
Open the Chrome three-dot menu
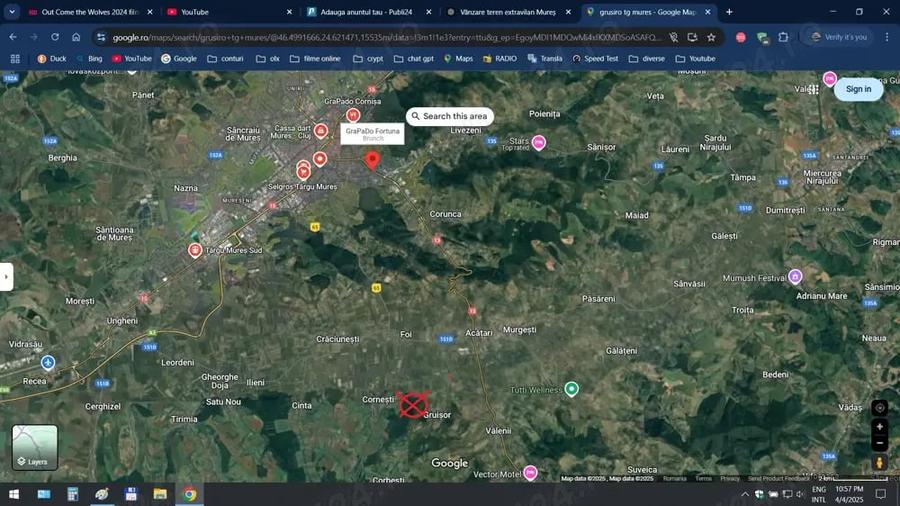pyautogui.click(x=887, y=37)
